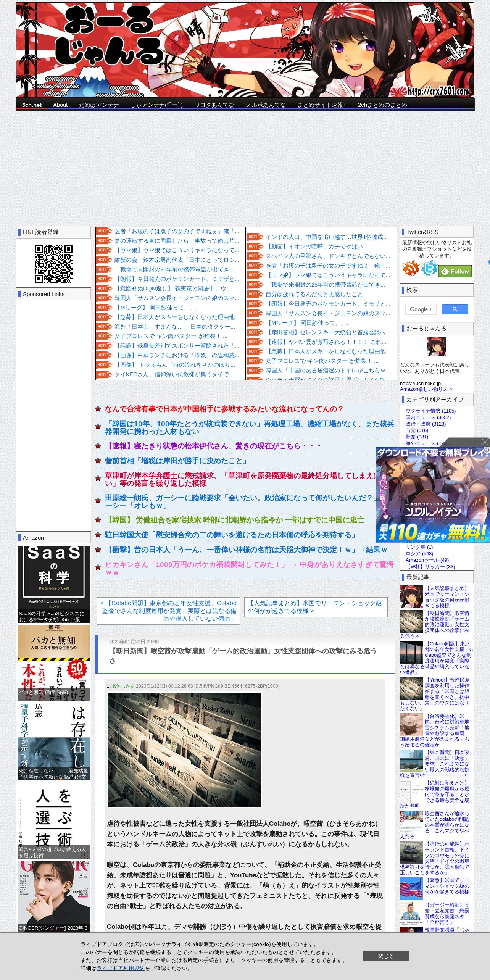This screenshot has width=490, height=980.
Task: Click the 人を選ぶ技術 Amazon book cover
Action: point(54,820)
